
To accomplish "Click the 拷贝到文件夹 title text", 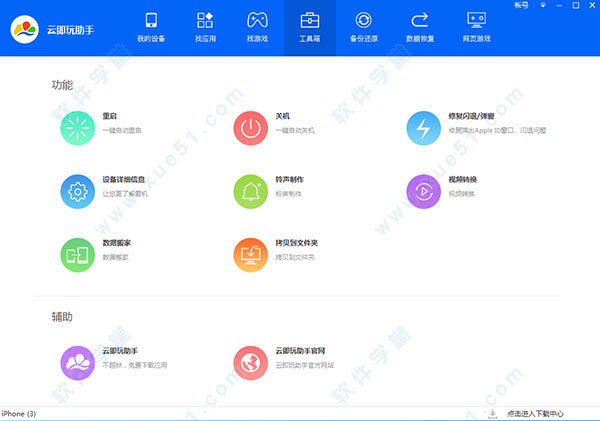I will pos(297,243).
